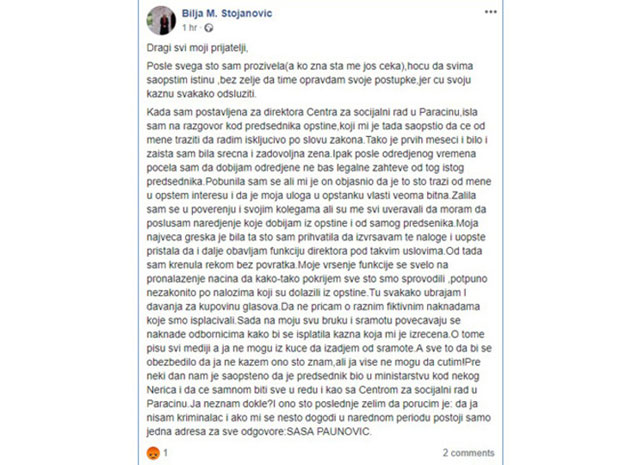Click the line starting "Nerica i da ce"
This screenshot has height=465, width=620.
coord(312,390)
